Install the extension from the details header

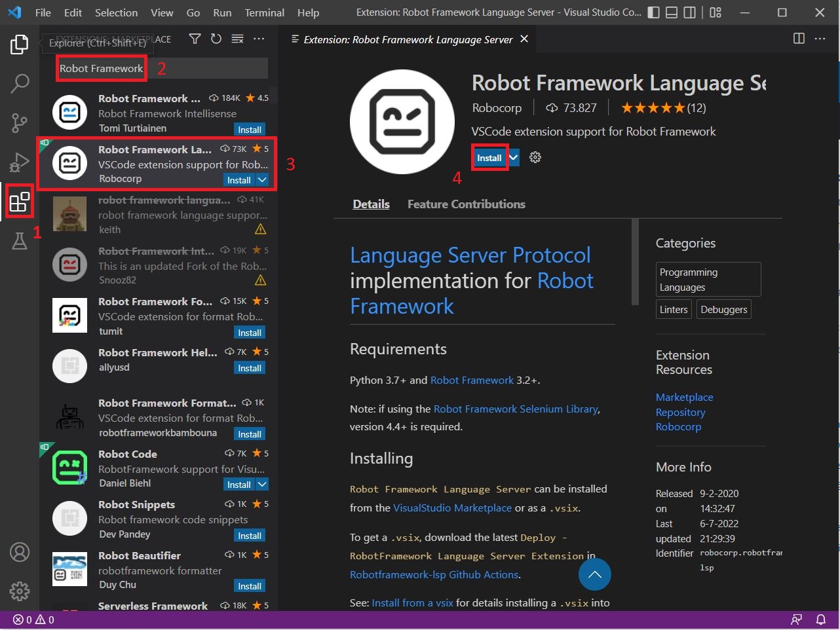(489, 158)
